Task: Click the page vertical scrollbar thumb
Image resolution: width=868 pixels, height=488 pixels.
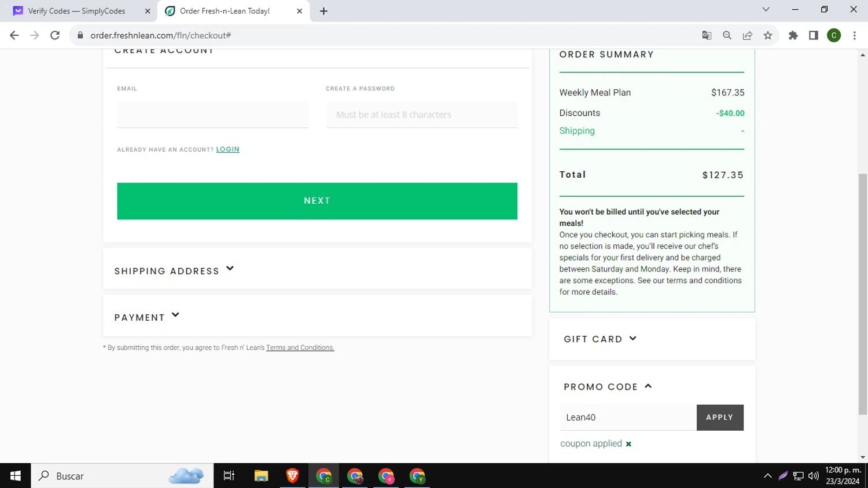Action: (863, 294)
